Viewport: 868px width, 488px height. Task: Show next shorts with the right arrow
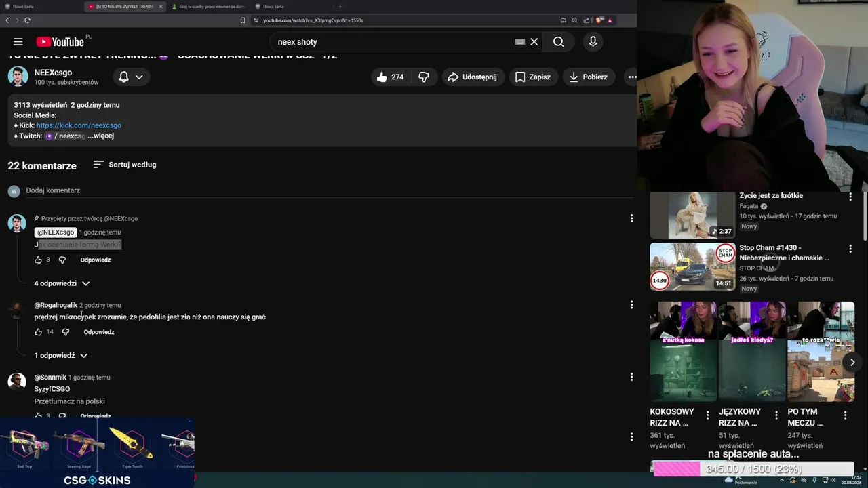click(852, 362)
